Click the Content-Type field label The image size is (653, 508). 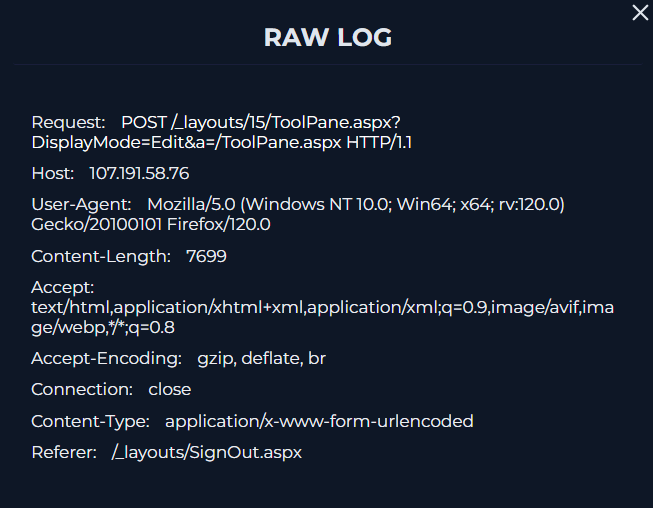pyautogui.click(x=90, y=421)
